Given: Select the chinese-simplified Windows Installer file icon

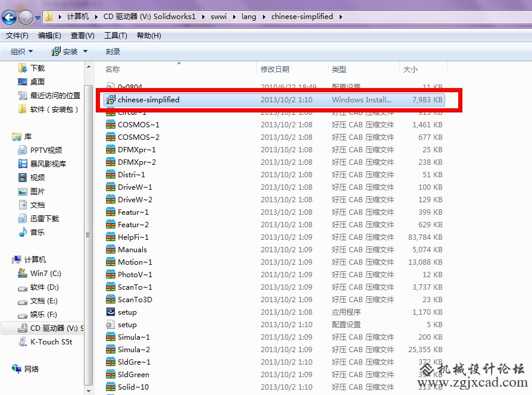Looking at the screenshot, I should click(x=111, y=100).
